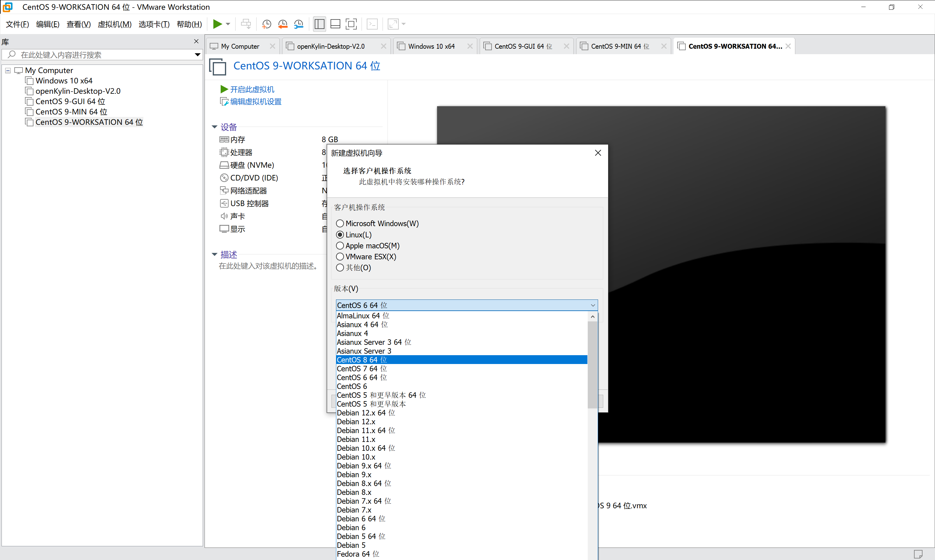
Task: Open the 查看(V) menu
Action: point(79,24)
